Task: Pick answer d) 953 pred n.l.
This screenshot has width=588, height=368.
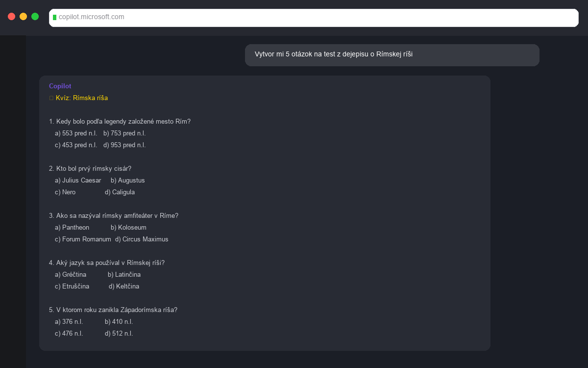Action: pos(124,145)
